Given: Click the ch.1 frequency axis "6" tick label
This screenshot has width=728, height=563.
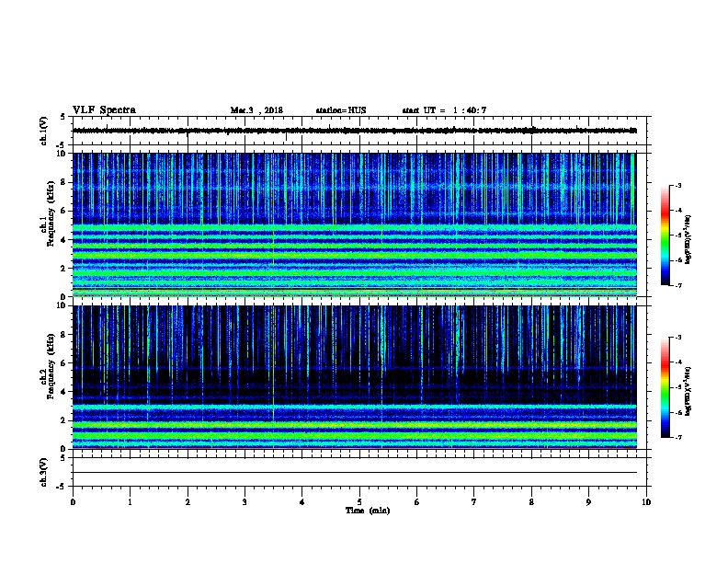Looking at the screenshot, I should coord(63,211).
